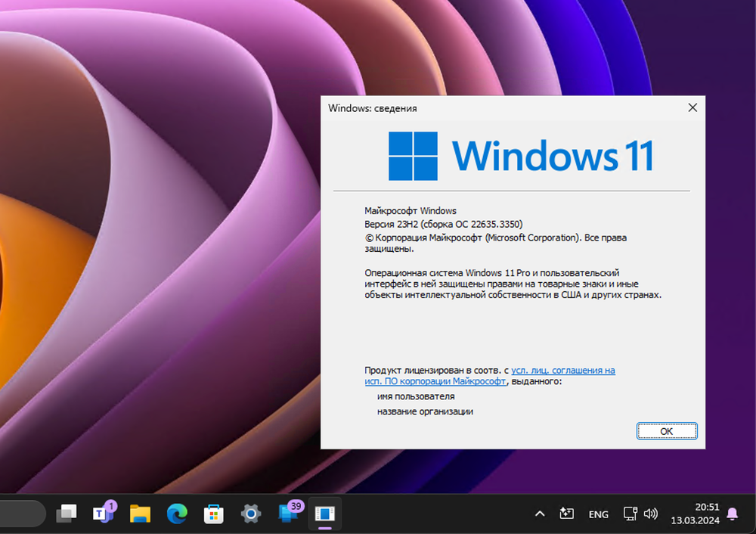This screenshot has height=534, width=756.
Task: Open Microsoft Store from taskbar
Action: point(214,514)
